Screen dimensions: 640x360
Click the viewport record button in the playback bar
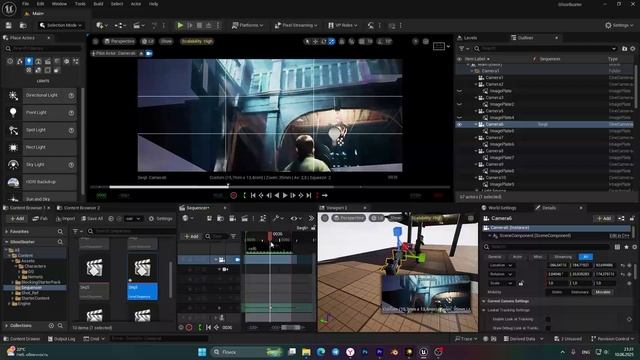(233, 196)
